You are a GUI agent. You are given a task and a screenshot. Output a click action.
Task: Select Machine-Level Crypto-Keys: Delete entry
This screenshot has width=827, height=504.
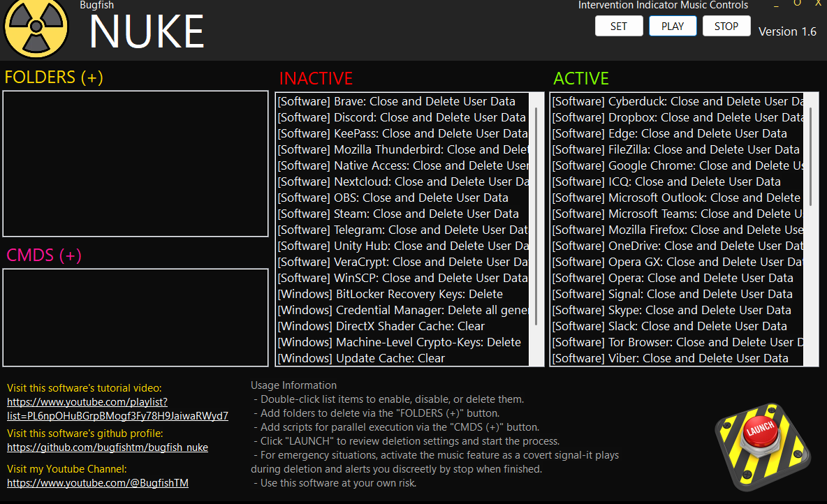click(x=402, y=342)
